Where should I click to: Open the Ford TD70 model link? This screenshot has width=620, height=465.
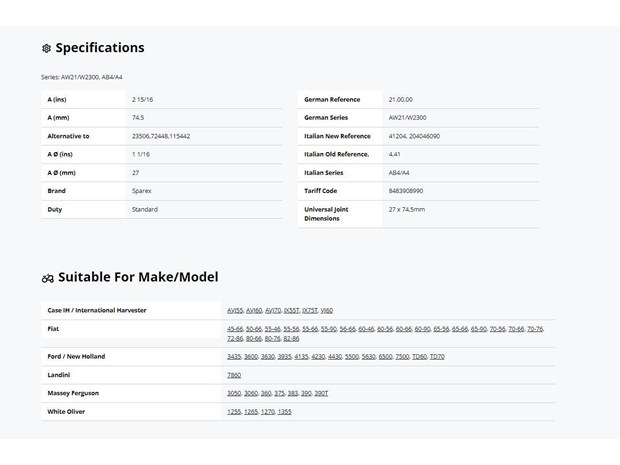[437, 356]
